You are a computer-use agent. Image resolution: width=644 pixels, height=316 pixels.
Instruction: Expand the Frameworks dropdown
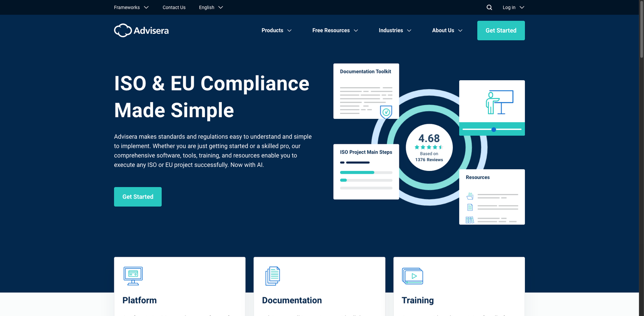[x=131, y=7]
